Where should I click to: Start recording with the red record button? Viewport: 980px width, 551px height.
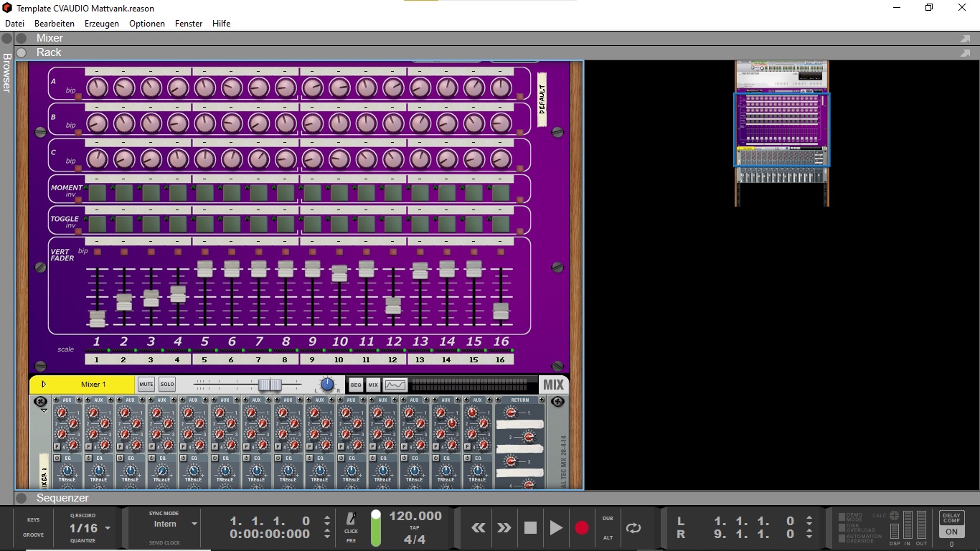pyautogui.click(x=582, y=528)
